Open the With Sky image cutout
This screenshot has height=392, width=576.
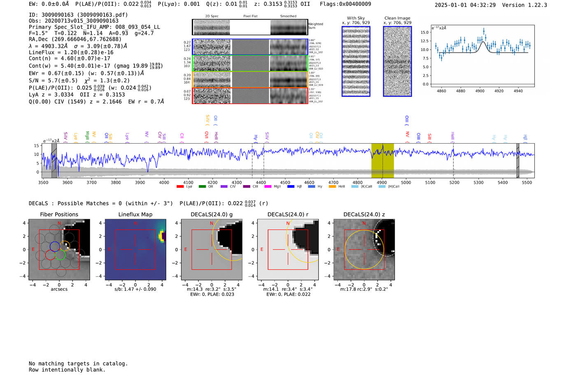pos(356,61)
